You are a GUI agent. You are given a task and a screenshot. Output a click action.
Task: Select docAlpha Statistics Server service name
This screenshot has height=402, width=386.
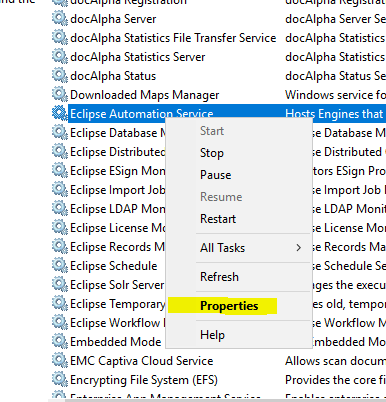pyautogui.click(x=137, y=57)
